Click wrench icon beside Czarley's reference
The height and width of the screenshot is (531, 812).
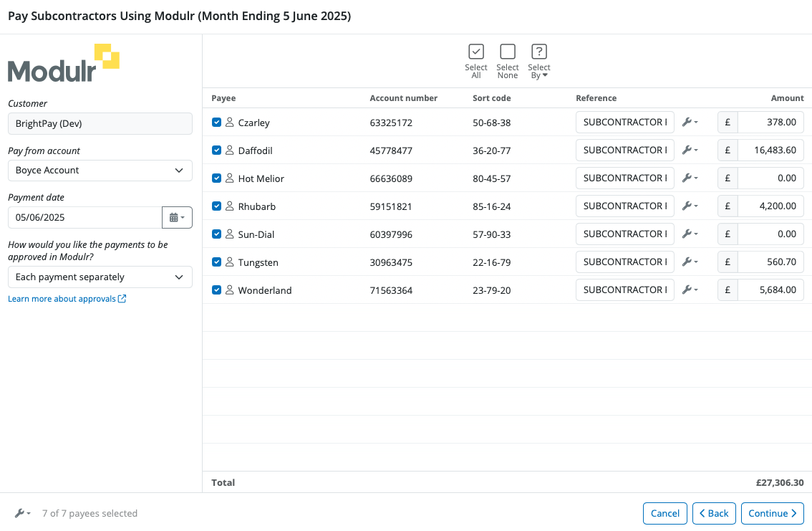pos(690,123)
